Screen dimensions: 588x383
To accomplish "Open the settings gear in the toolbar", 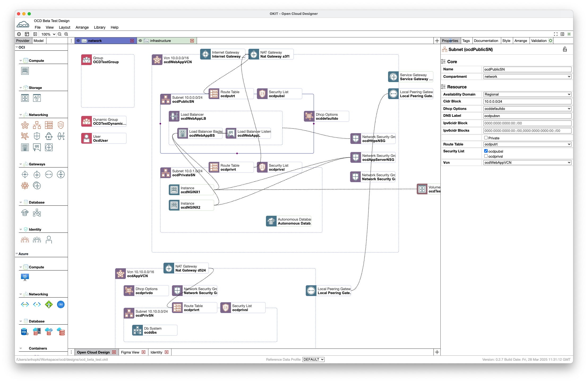I will [19, 34].
